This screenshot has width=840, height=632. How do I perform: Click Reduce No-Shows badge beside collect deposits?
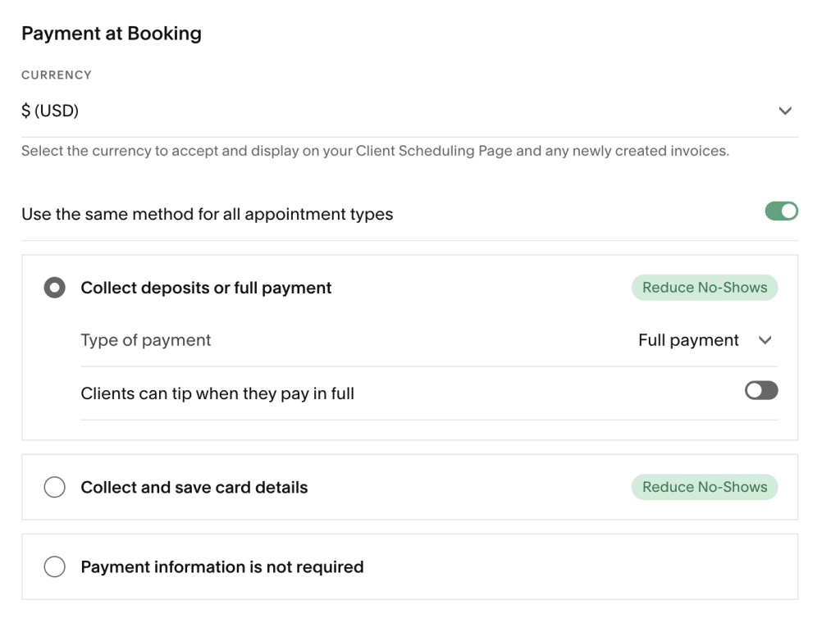[x=704, y=288]
